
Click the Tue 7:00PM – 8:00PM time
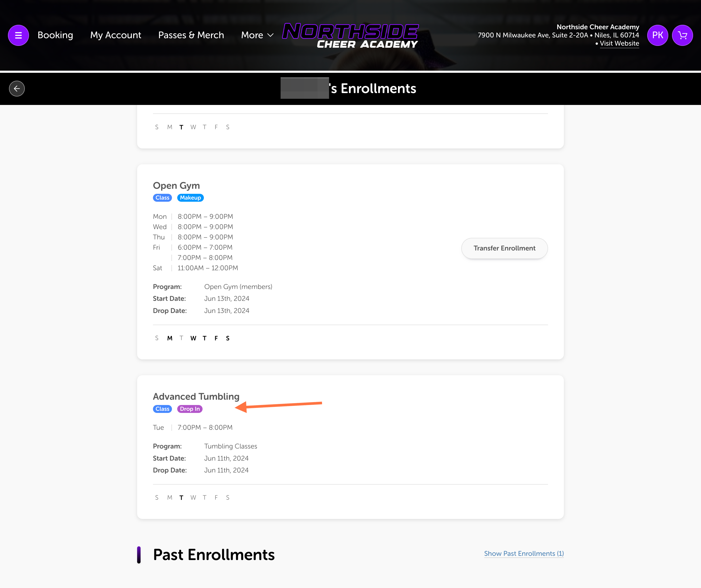click(x=205, y=427)
